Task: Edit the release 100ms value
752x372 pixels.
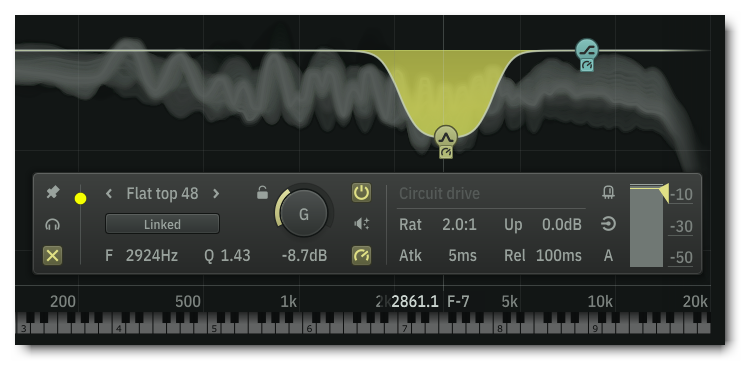Action: (x=559, y=256)
